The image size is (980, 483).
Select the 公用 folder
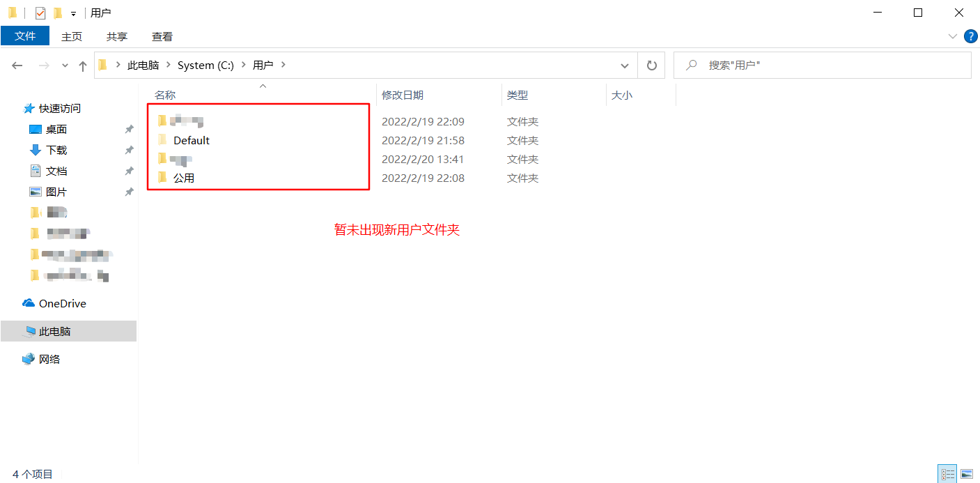[x=184, y=178]
